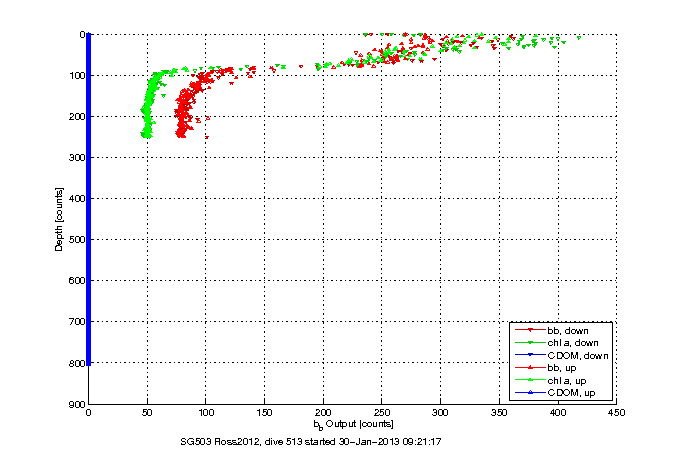Click the y-axis tick label 400
This screenshot has height=454, width=681.
[77, 199]
